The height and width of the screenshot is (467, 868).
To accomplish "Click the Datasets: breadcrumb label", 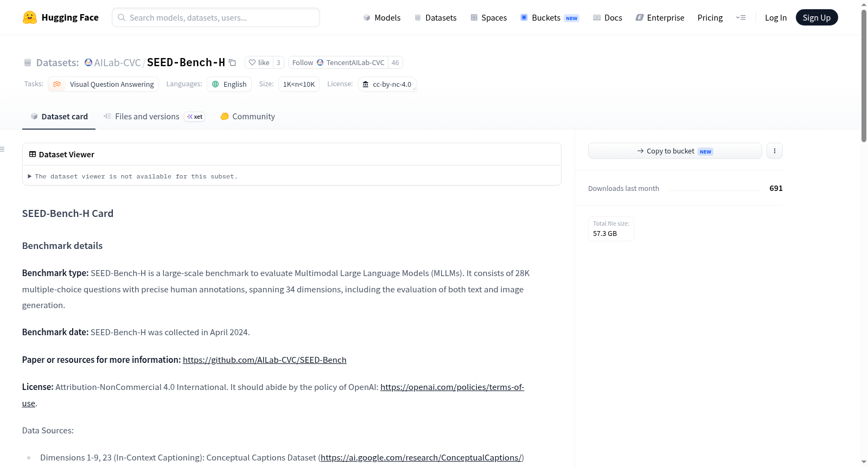I will coord(58,62).
